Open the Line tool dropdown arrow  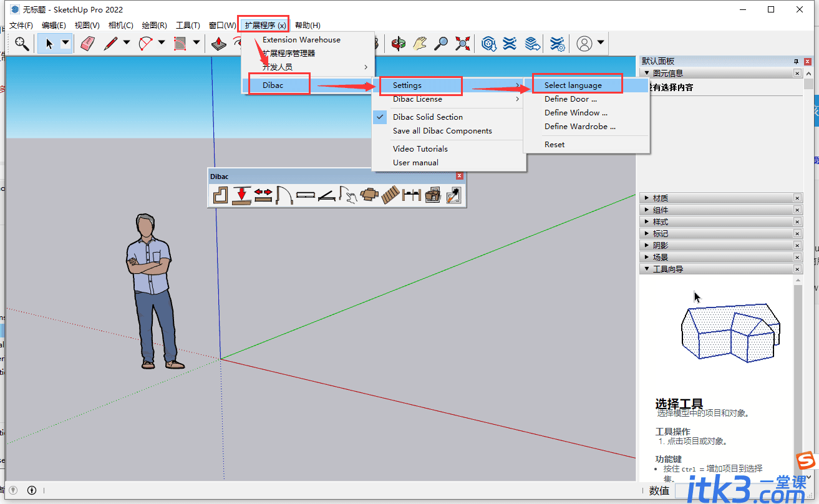[x=127, y=43]
